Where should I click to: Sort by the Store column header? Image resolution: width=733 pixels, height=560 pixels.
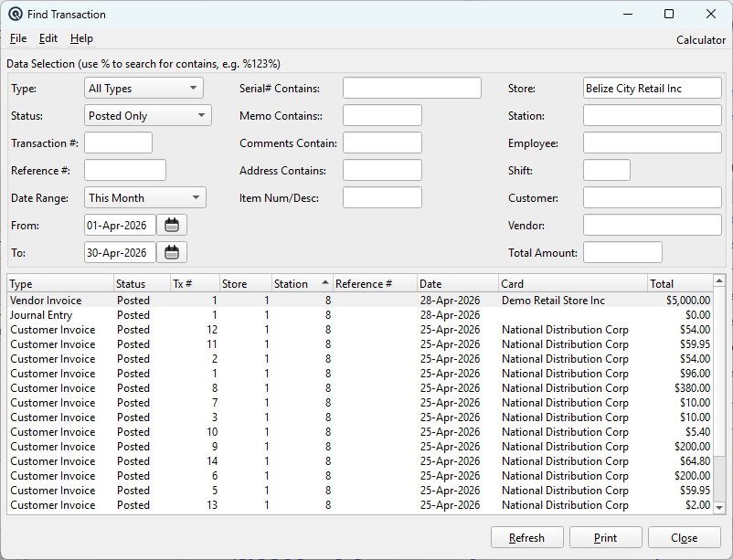click(246, 284)
